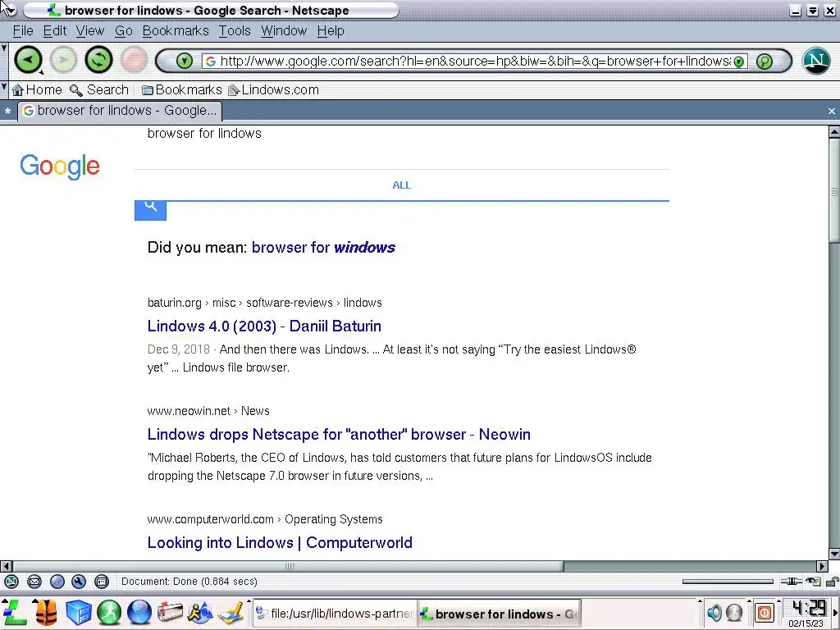
Task: Click the Google logo
Action: pos(59,166)
